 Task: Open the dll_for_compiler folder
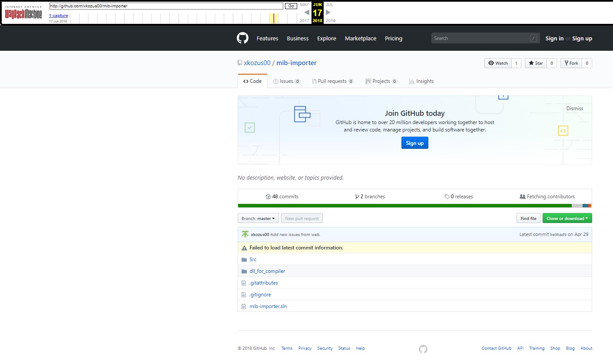click(x=267, y=271)
